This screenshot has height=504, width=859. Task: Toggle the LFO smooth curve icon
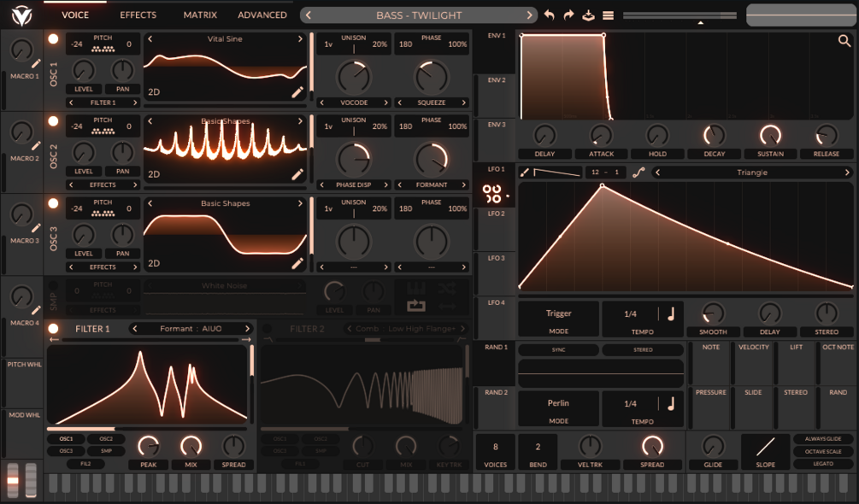[x=638, y=173]
